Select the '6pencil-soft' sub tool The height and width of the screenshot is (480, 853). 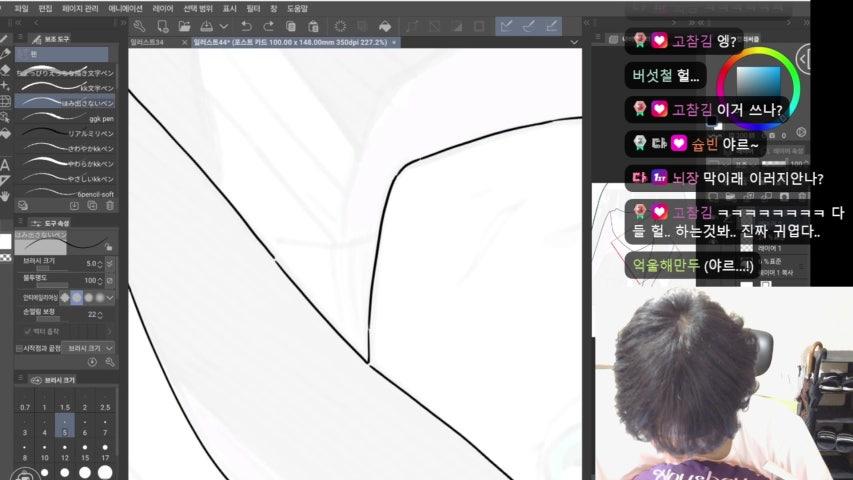(65, 193)
